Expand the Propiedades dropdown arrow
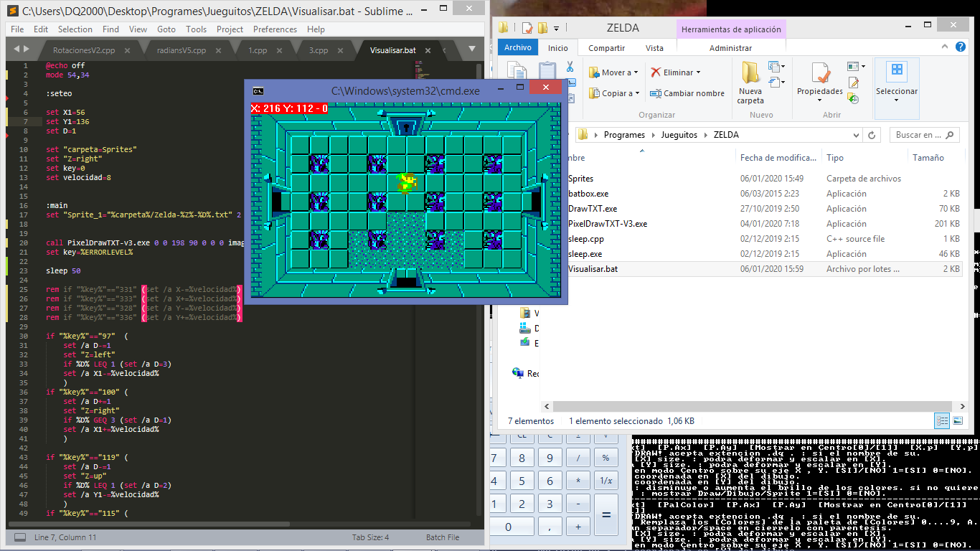980x551 pixels. click(x=820, y=100)
